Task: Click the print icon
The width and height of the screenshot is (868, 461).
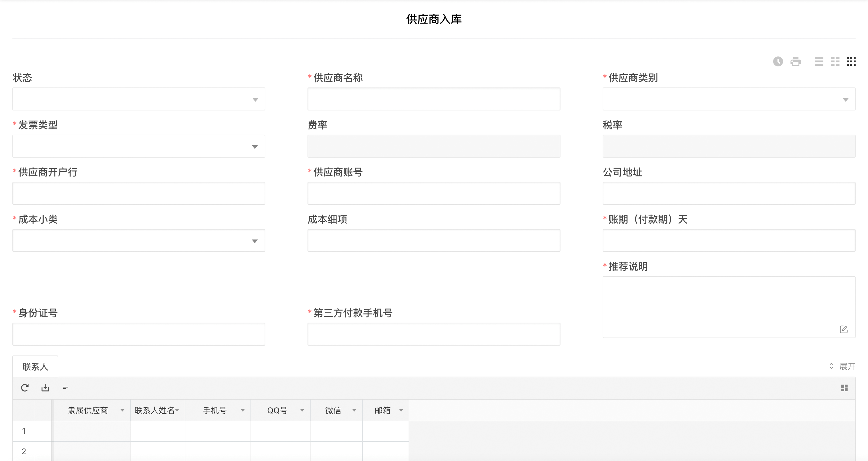Action: [x=795, y=61]
